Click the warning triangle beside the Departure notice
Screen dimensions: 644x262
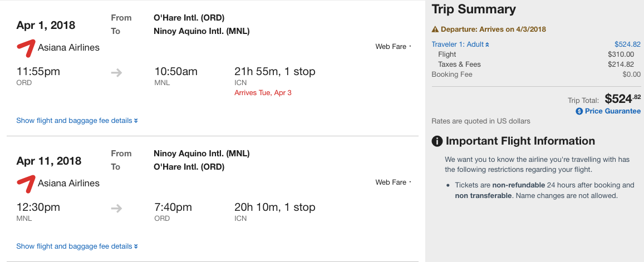[435, 29]
